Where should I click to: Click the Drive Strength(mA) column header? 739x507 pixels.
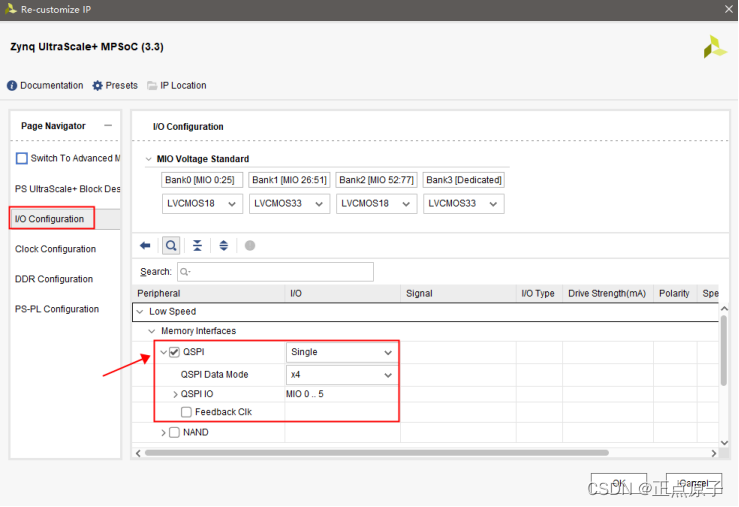(x=608, y=294)
